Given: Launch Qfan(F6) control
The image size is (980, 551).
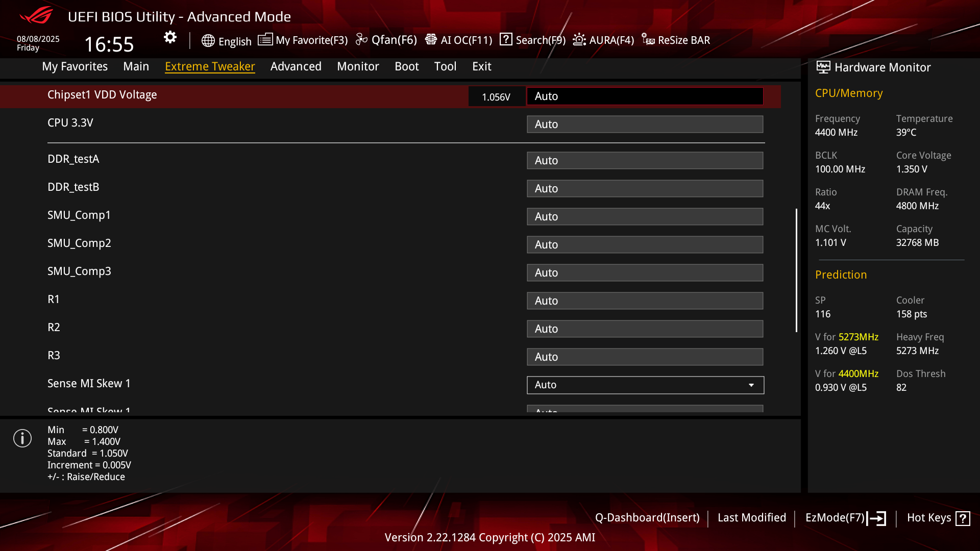Looking at the screenshot, I should (x=394, y=40).
